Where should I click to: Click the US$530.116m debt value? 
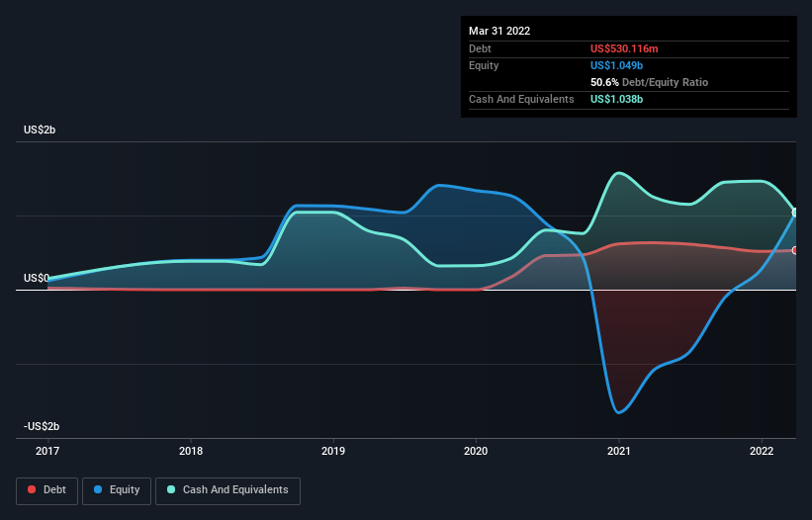tap(624, 48)
